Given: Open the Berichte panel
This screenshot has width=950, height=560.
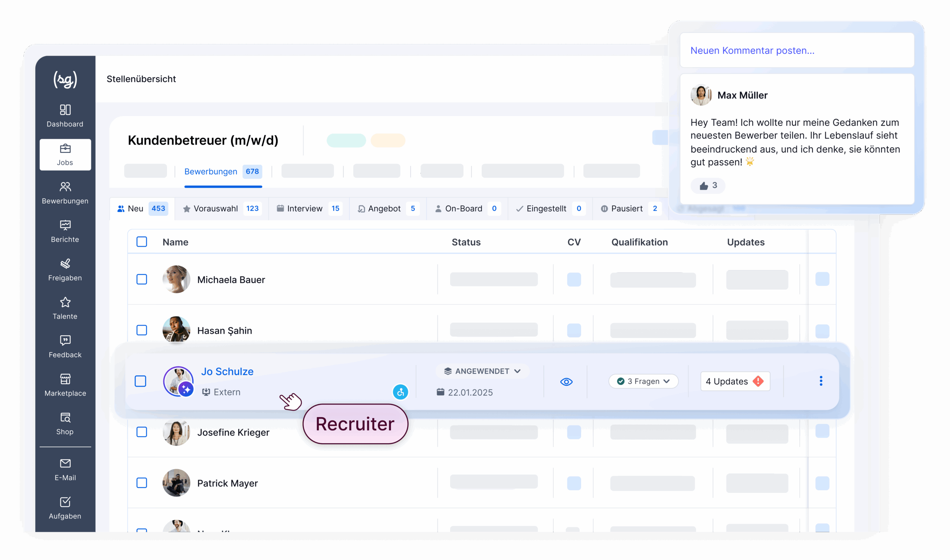Looking at the screenshot, I should [65, 231].
